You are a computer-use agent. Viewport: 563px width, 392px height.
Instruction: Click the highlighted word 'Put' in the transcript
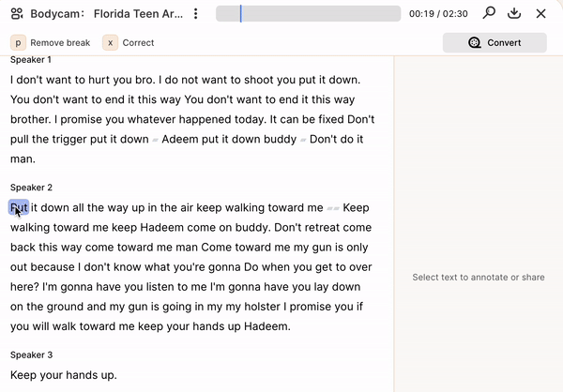(x=19, y=207)
